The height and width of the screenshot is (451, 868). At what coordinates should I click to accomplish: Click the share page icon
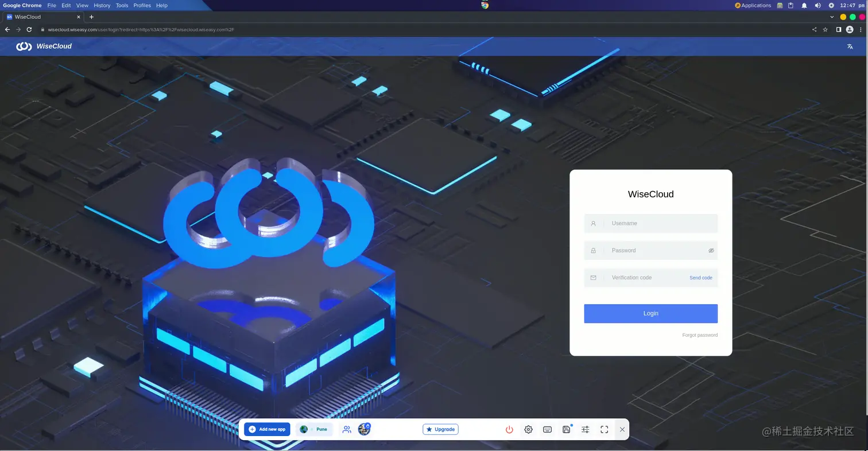click(814, 29)
